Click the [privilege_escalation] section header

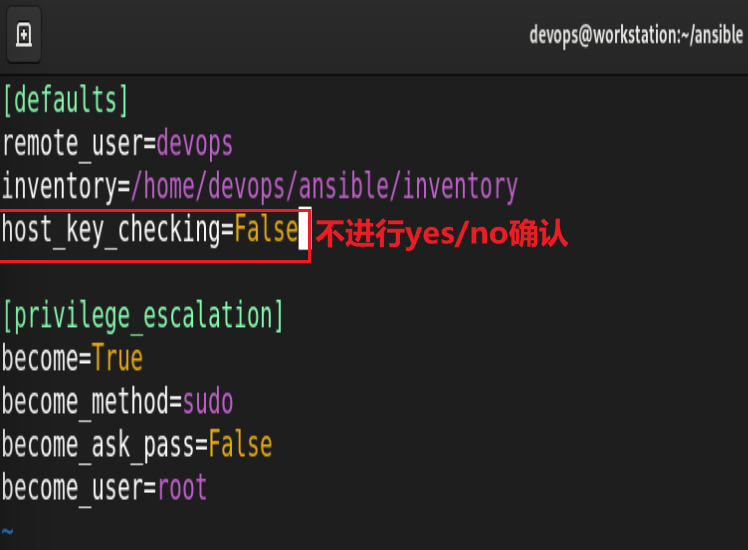coord(143,316)
